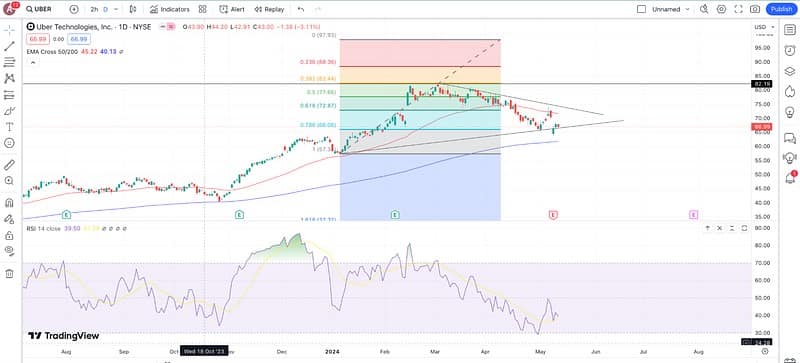Open the user profile avatar menu
This screenshot has width=800, height=363.
pos(10,9)
